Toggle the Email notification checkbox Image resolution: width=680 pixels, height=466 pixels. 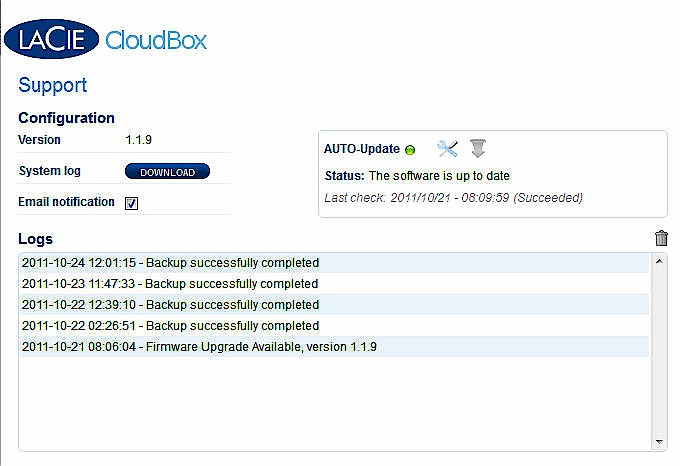tap(131, 203)
